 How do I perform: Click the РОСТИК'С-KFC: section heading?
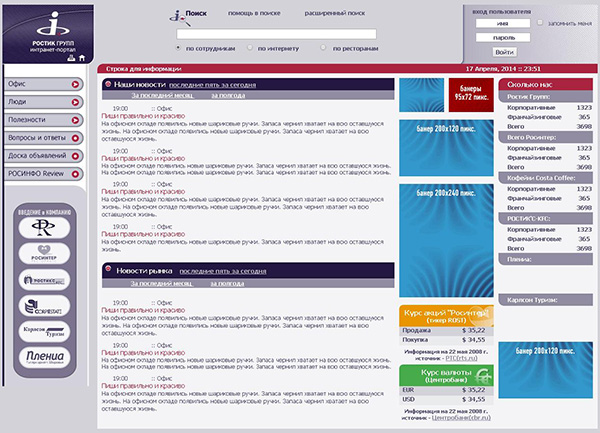click(546, 219)
